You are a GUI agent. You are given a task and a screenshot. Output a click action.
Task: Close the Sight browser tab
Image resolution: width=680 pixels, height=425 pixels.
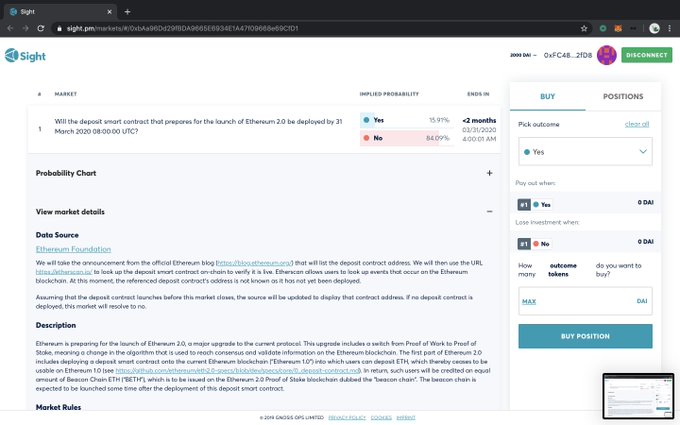click(109, 12)
